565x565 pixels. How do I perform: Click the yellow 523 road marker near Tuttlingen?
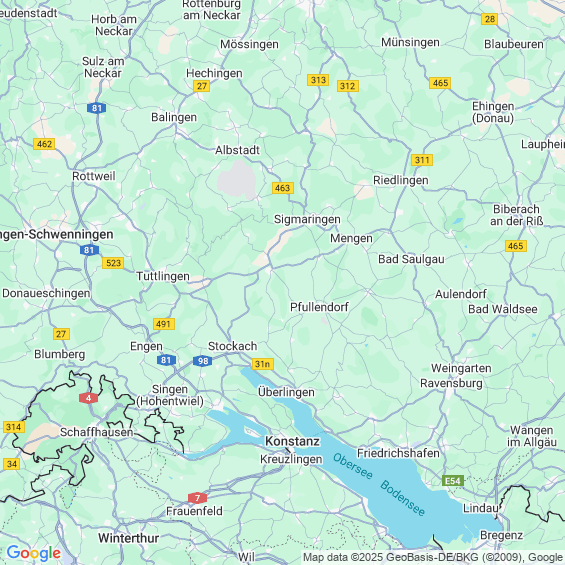point(113,263)
